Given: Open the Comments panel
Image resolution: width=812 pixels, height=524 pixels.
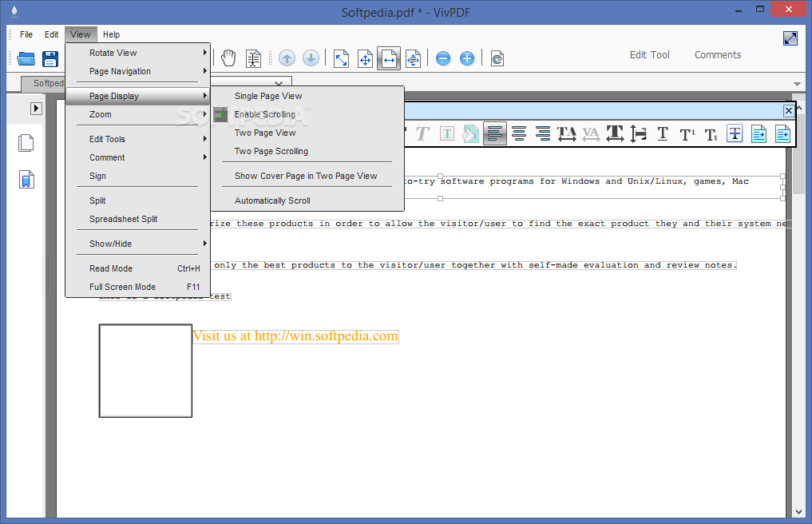Looking at the screenshot, I should point(718,55).
